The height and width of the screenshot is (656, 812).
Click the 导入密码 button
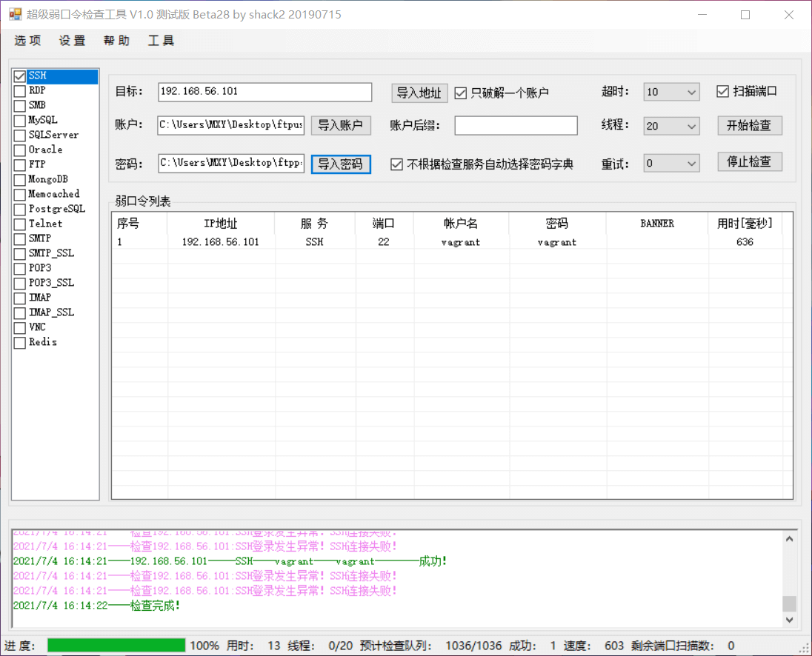coord(341,164)
